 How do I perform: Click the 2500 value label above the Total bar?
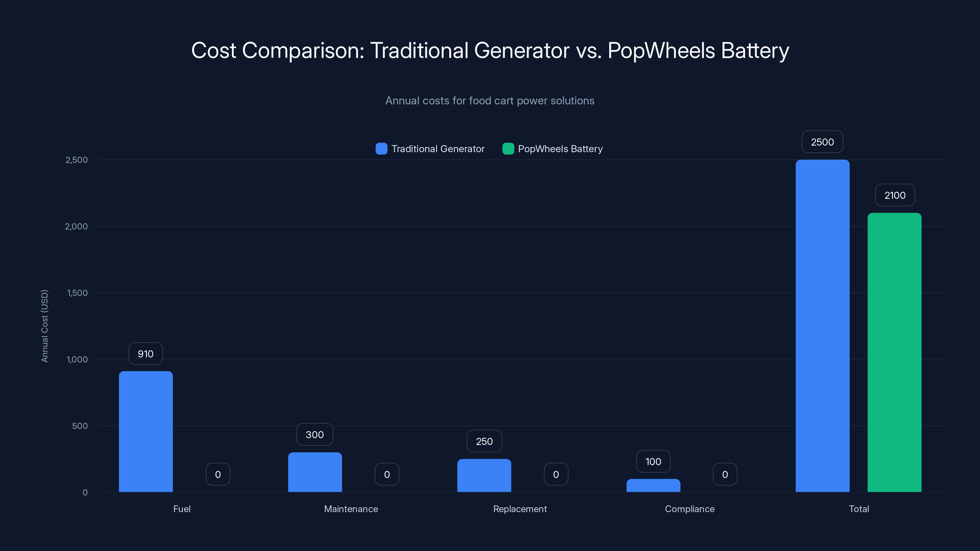pos(822,142)
